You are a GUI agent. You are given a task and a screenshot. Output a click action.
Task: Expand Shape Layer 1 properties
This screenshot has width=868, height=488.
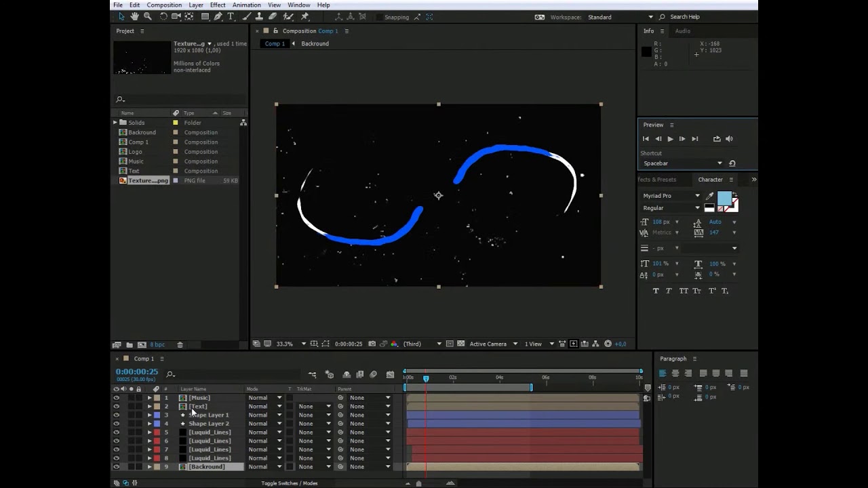tap(150, 415)
